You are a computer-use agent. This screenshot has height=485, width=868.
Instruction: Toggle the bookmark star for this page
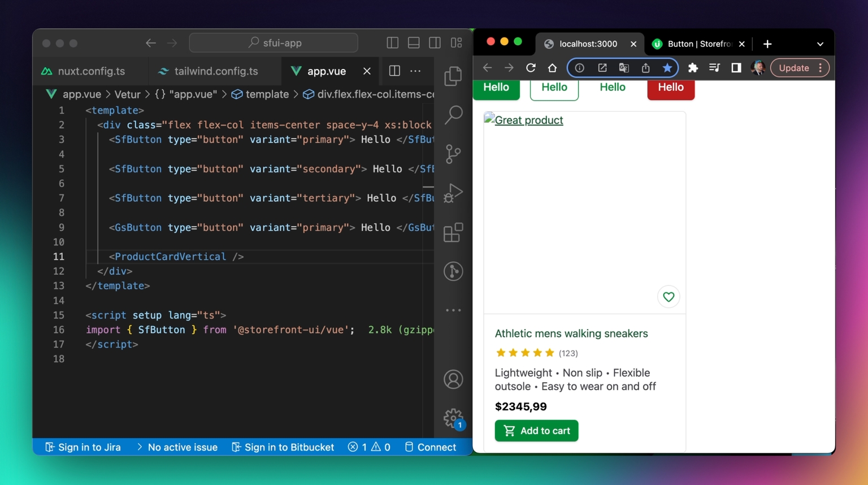pyautogui.click(x=667, y=68)
